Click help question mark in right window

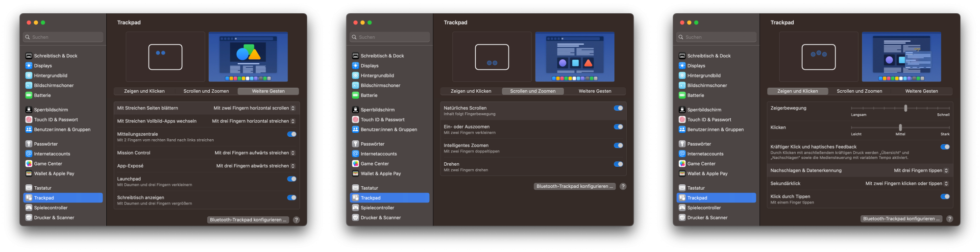950,219
